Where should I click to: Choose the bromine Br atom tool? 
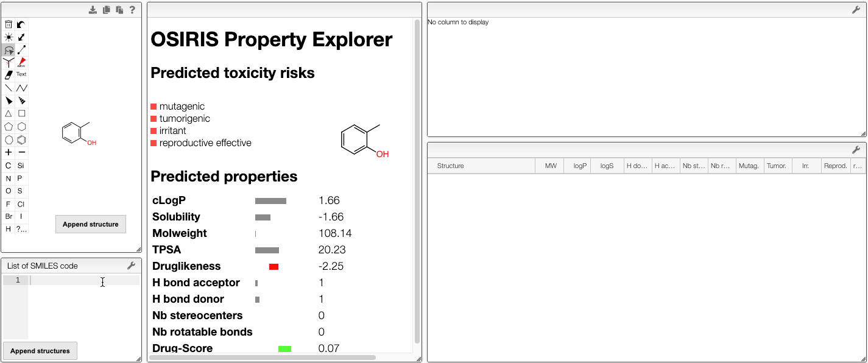(x=9, y=216)
